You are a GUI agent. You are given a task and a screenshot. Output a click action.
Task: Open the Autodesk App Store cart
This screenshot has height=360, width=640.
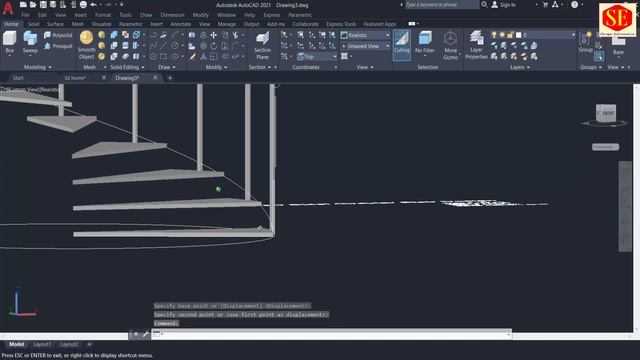coord(545,4)
